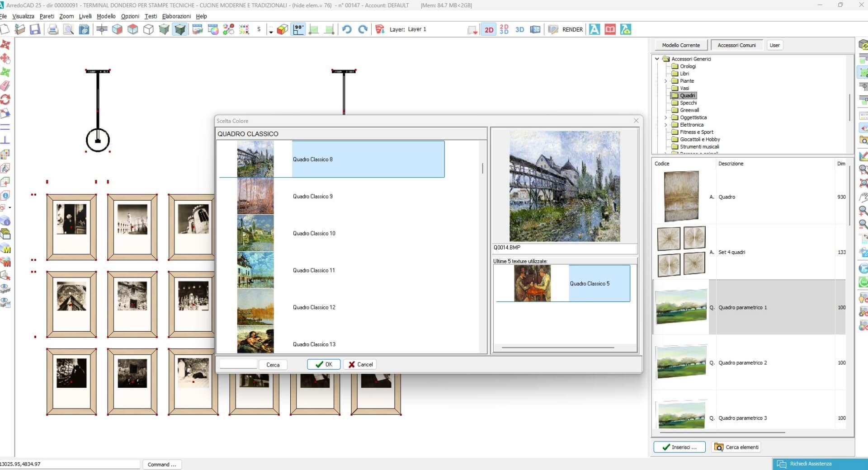Expand the Elettronica folder
Screen dimensions: 868x470
pos(665,125)
